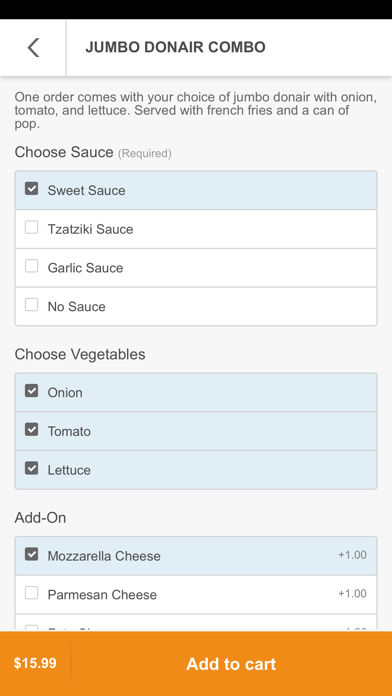The height and width of the screenshot is (696, 392).
Task: Check the Garlic Sauce option
Action: pos(31,266)
